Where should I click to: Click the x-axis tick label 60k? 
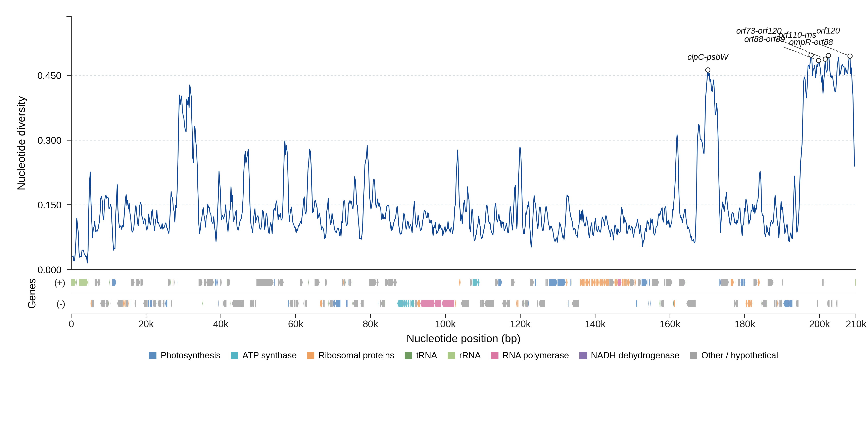[295, 324]
